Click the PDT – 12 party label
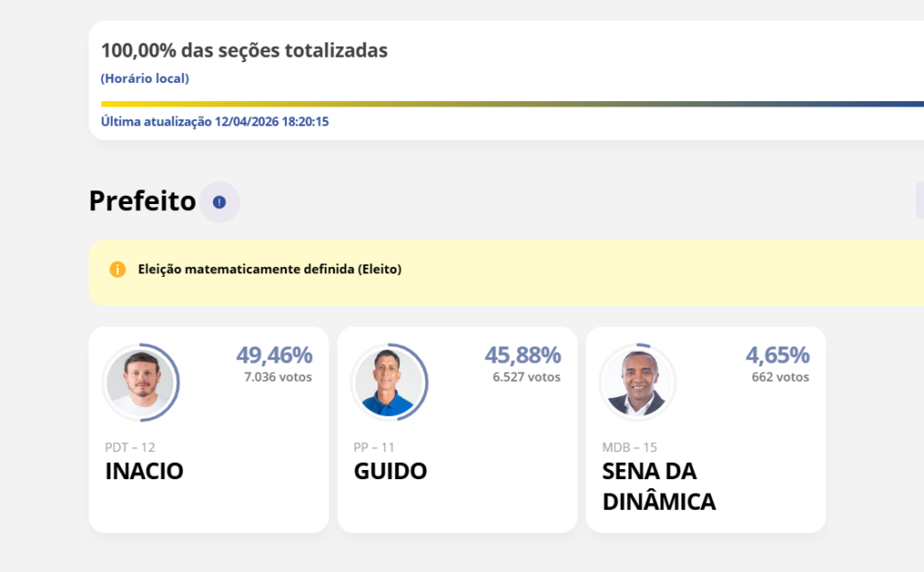Image resolution: width=924 pixels, height=572 pixels. (130, 447)
